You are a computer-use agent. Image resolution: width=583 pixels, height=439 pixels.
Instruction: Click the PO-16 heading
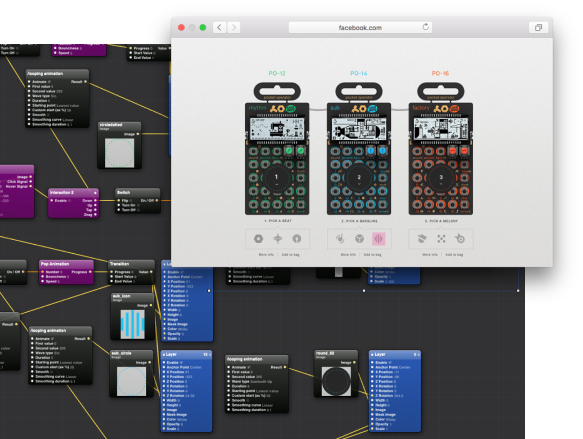tap(440, 73)
